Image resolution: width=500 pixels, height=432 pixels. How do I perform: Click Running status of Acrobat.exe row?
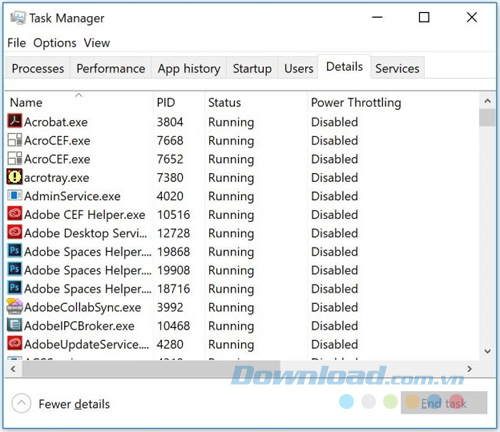(x=231, y=123)
